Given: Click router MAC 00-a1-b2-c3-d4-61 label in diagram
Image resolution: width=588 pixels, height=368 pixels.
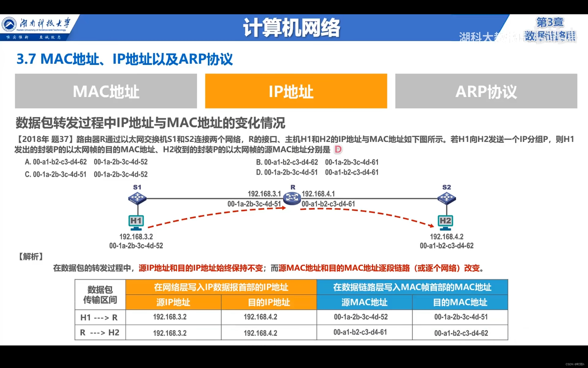Looking at the screenshot, I should coord(328,204).
